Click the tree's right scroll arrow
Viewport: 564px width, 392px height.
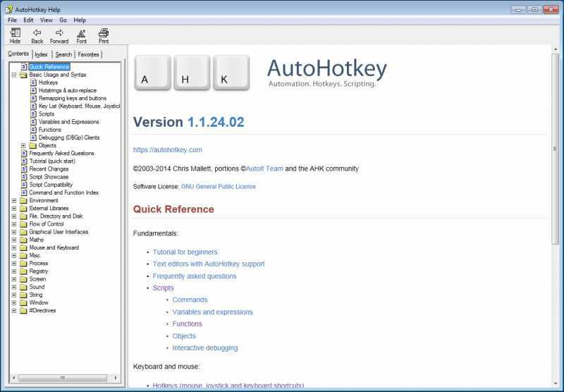(115, 378)
